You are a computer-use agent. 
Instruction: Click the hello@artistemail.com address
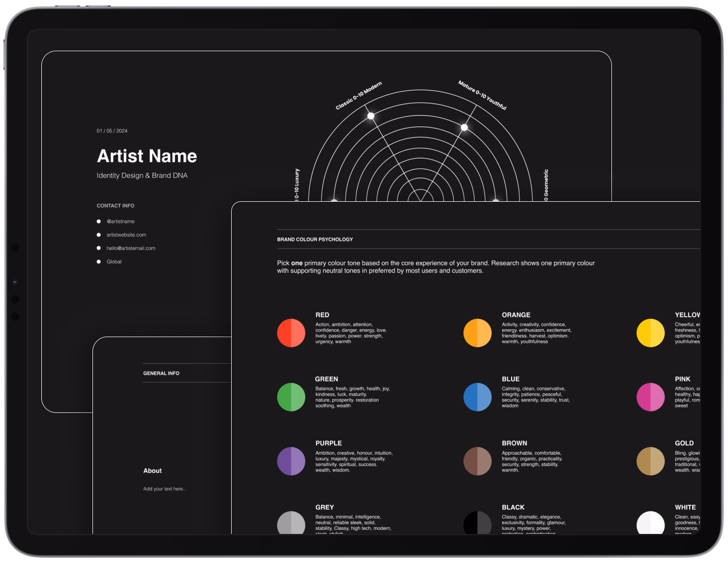131,248
